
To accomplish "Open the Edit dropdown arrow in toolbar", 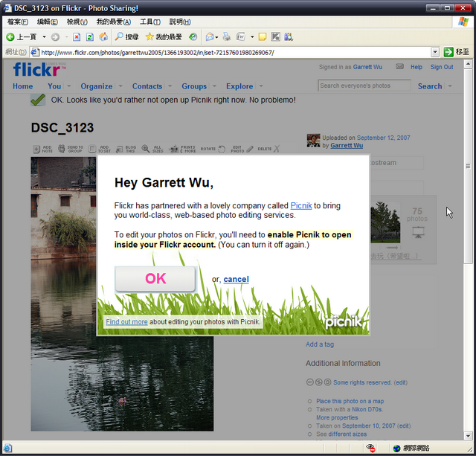I will click(x=252, y=37).
